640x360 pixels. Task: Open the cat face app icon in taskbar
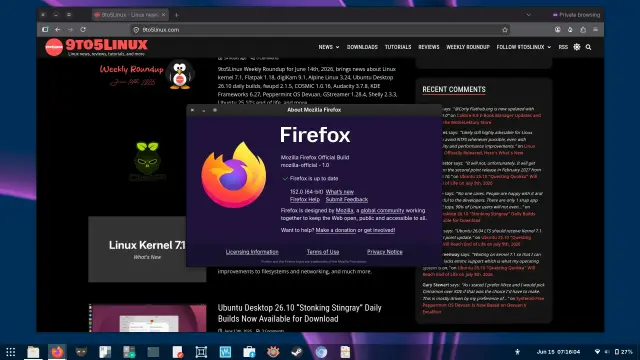pyautogui.click(x=81, y=351)
